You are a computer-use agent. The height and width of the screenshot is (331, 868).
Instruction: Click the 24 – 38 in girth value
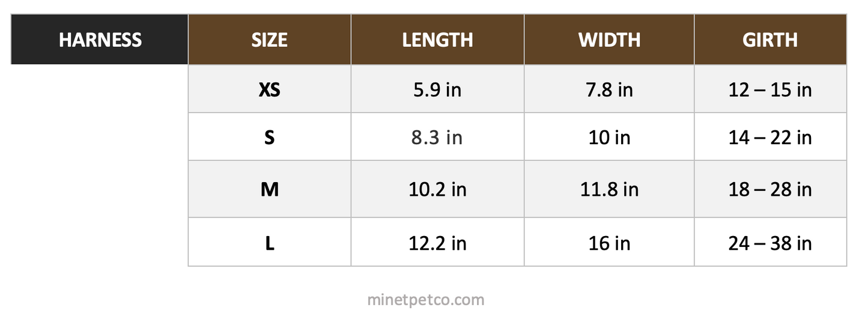[770, 243]
